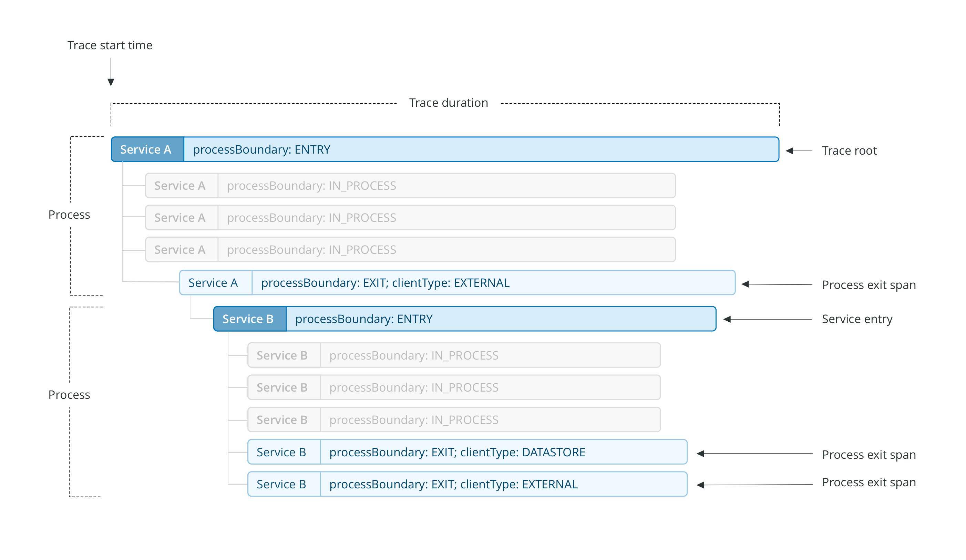This screenshot has width=966, height=560.
Task: Click the Trace root label
Action: click(849, 151)
